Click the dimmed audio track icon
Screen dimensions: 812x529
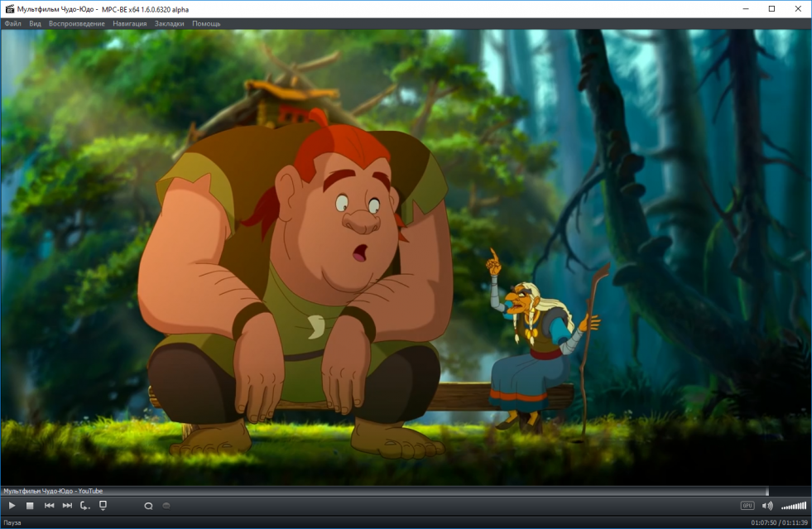(x=166, y=505)
